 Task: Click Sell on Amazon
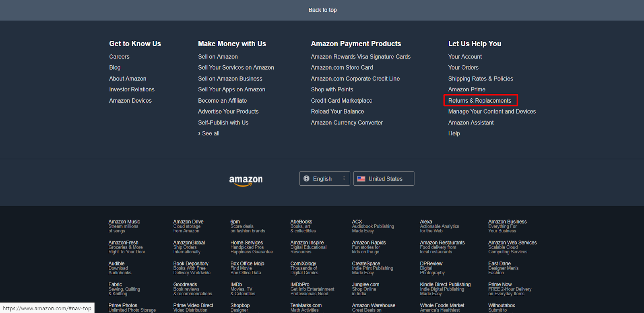coord(218,57)
